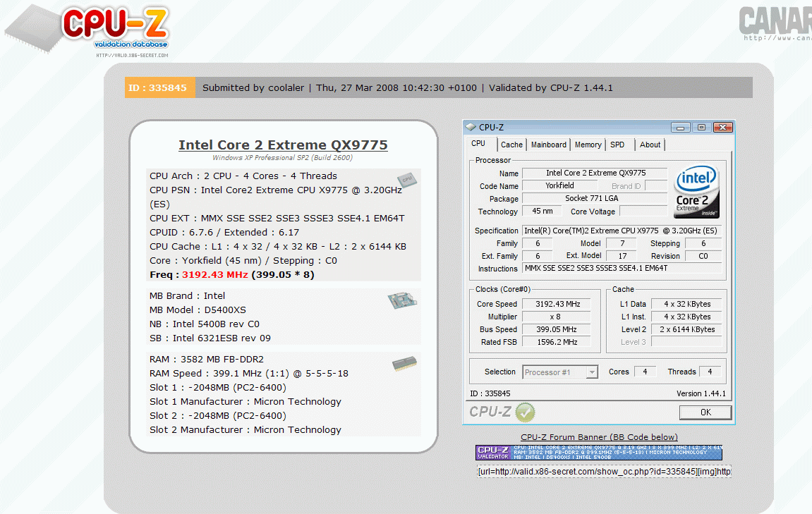812x514 pixels.
Task: Switch to the Cache tab
Action: tap(511, 145)
